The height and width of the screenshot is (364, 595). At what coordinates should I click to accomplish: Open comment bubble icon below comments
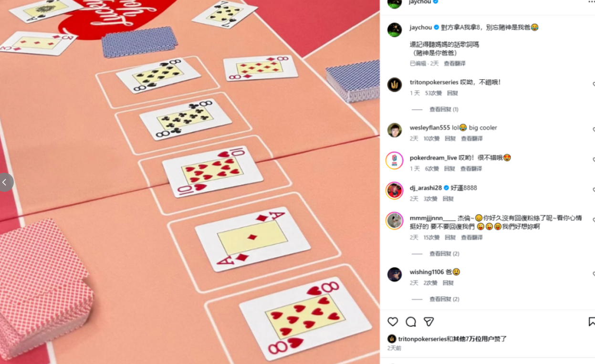(x=411, y=322)
